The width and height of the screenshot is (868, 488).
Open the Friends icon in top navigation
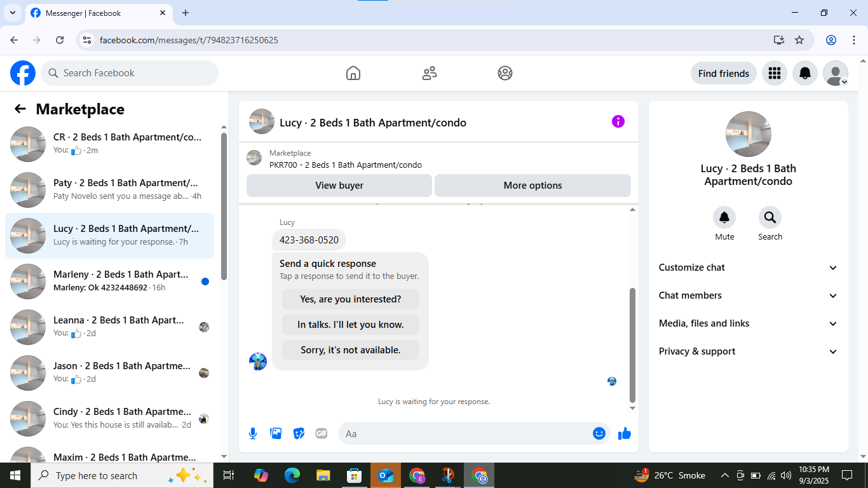tap(430, 73)
